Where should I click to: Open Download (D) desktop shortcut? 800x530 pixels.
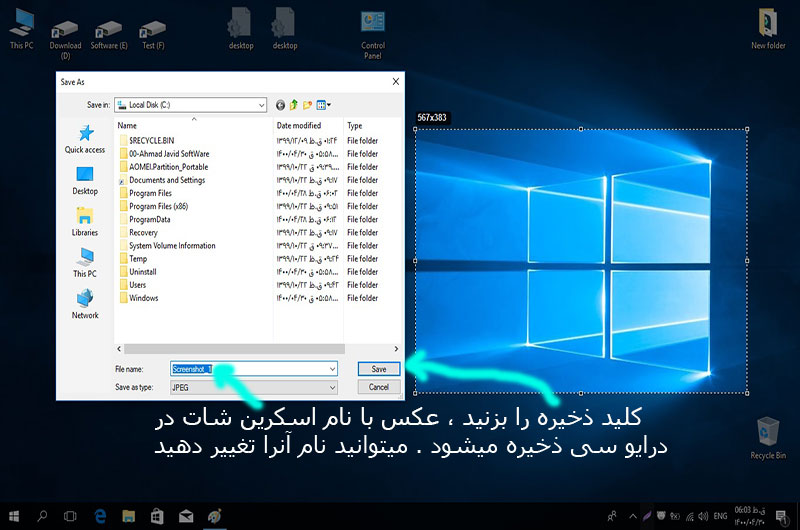(65, 40)
